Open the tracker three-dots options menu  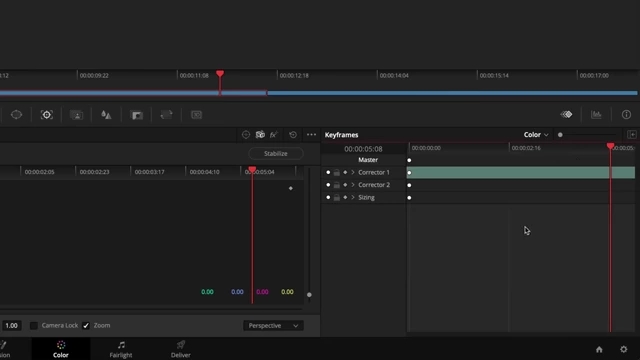311,135
